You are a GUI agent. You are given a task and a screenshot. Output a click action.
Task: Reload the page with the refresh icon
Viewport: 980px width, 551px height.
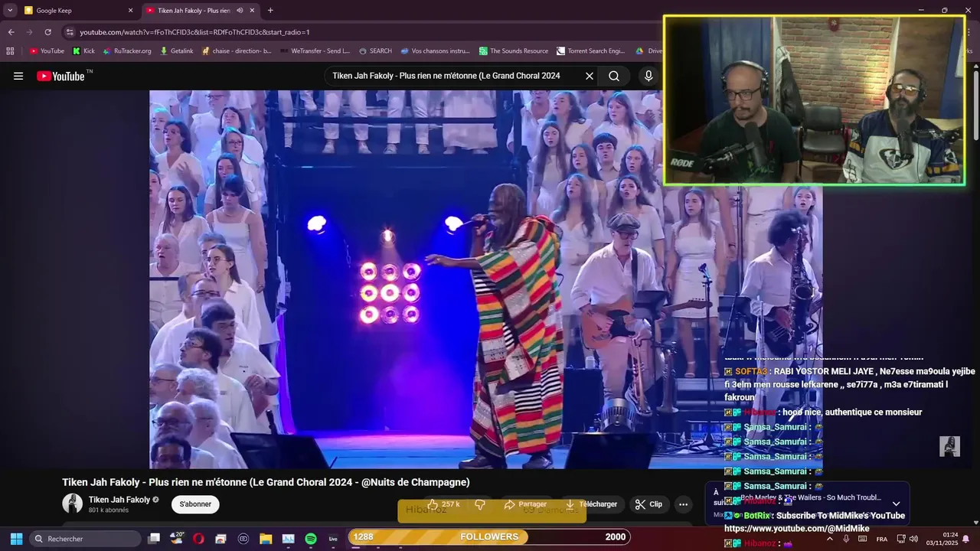click(x=47, y=32)
